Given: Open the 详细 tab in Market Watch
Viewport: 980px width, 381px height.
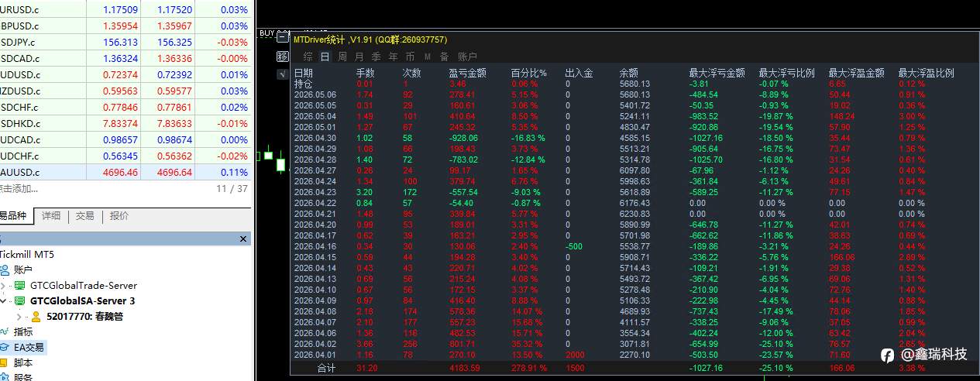Looking at the screenshot, I should click(x=51, y=216).
